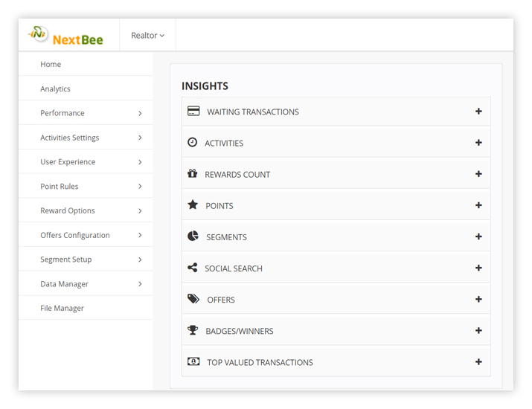This screenshot has height=409, width=532.
Task: Go to Home in sidebar
Action: point(51,64)
